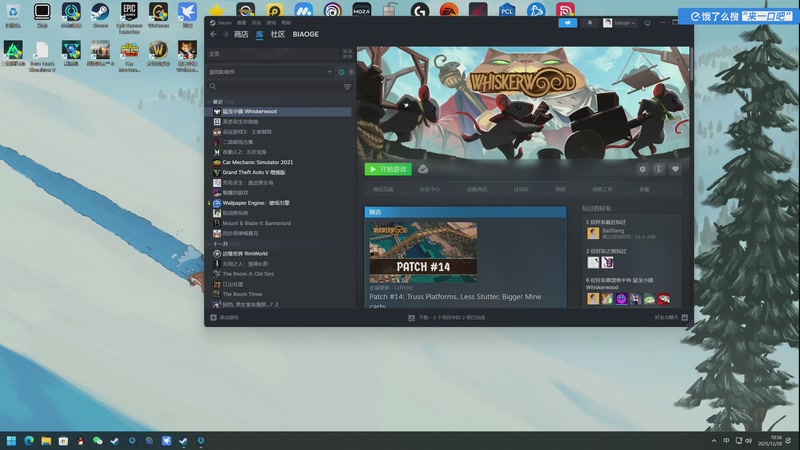Click the game info circle icon

coord(659,169)
